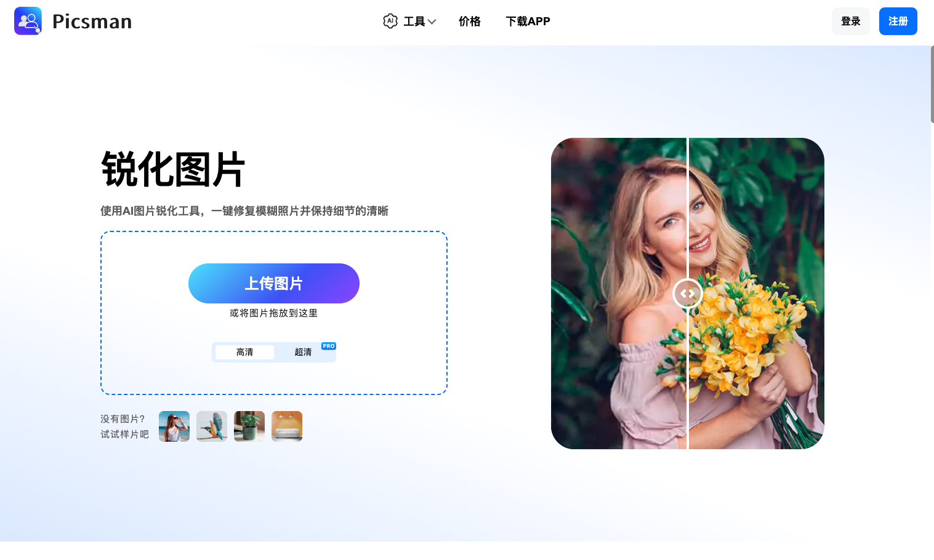Open the chevron arrow next to 工具
This screenshot has width=934, height=560.
click(x=433, y=22)
